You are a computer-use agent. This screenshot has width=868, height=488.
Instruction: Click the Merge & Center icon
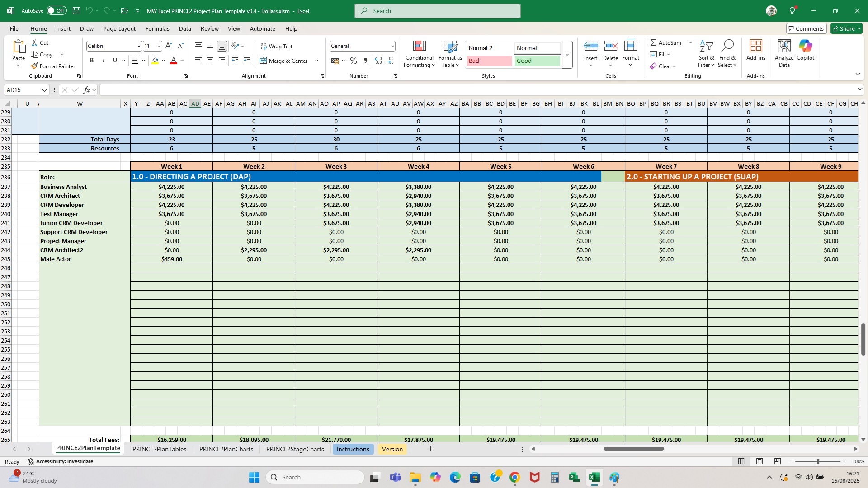[x=264, y=61]
